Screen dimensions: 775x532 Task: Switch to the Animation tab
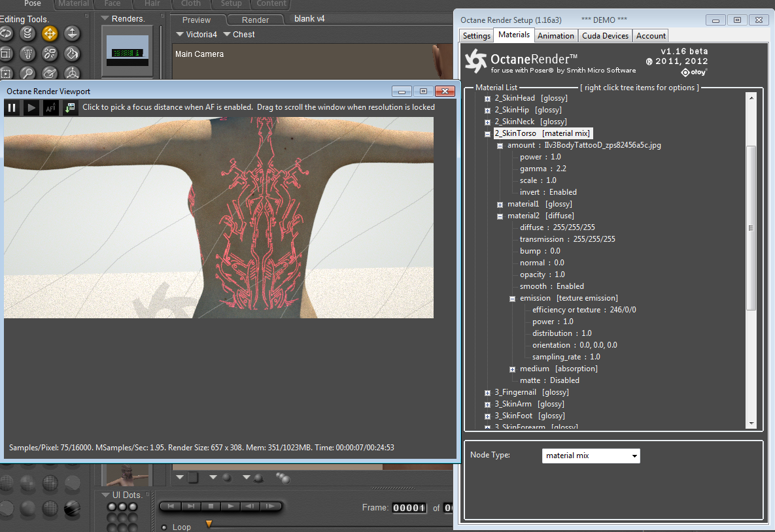[x=555, y=35]
